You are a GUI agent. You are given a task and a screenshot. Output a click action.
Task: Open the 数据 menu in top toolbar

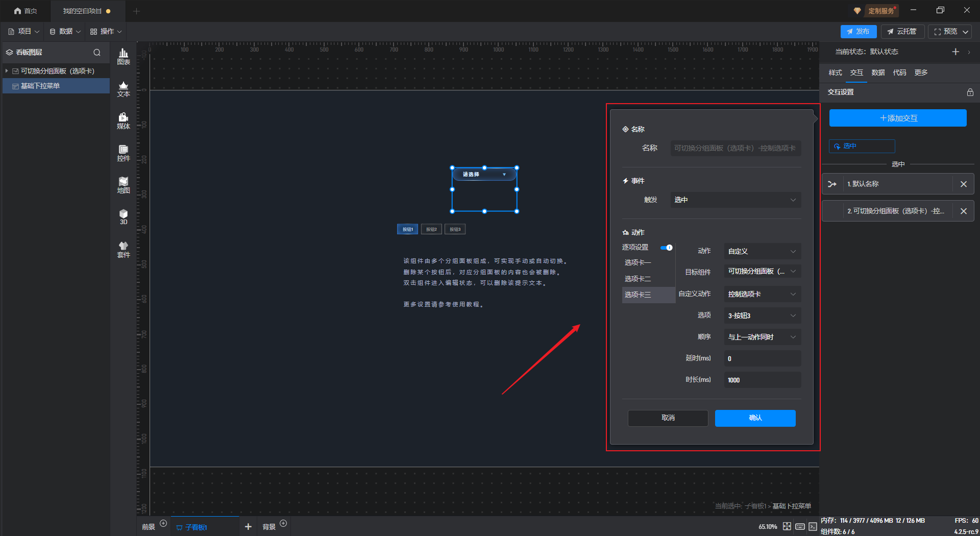coord(65,32)
